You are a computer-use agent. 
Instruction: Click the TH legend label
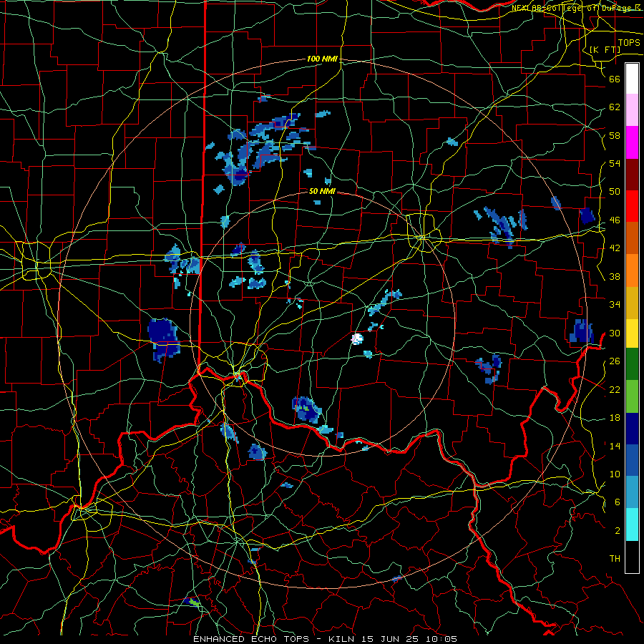[615, 559]
